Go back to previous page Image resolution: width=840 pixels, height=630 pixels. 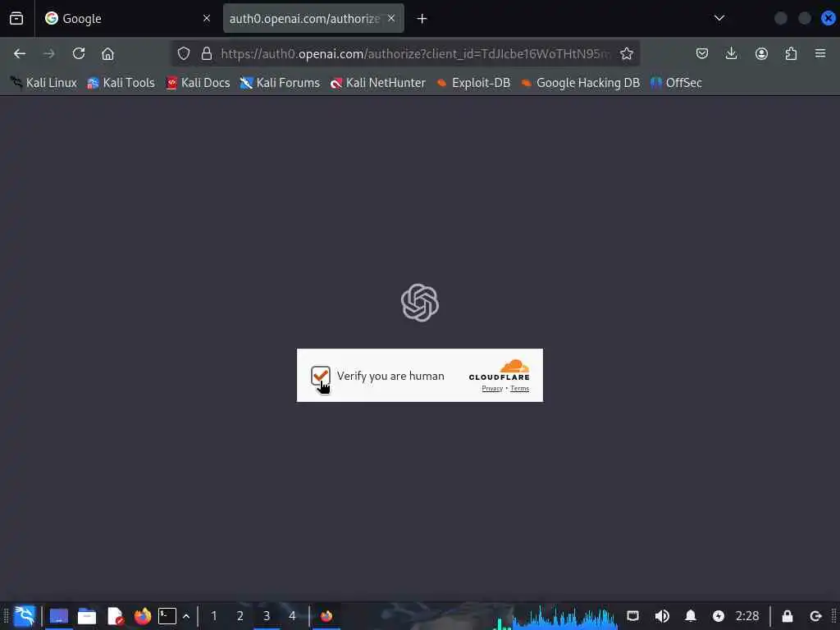pos(20,53)
